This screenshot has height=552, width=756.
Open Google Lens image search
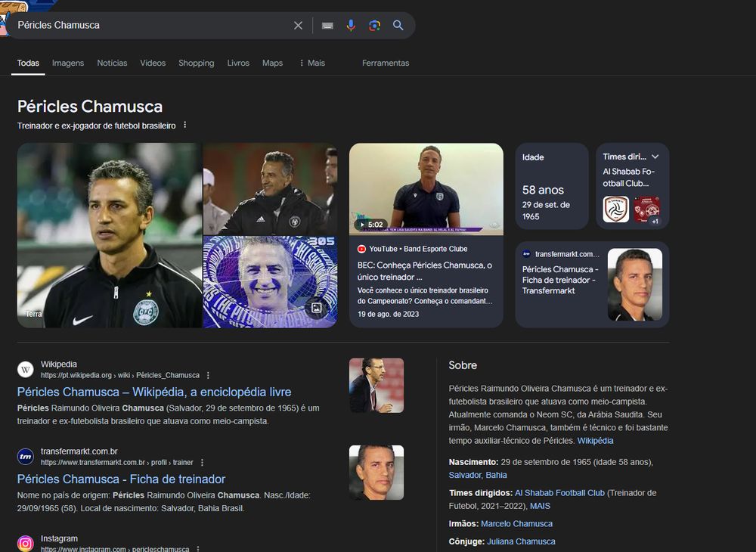[375, 26]
